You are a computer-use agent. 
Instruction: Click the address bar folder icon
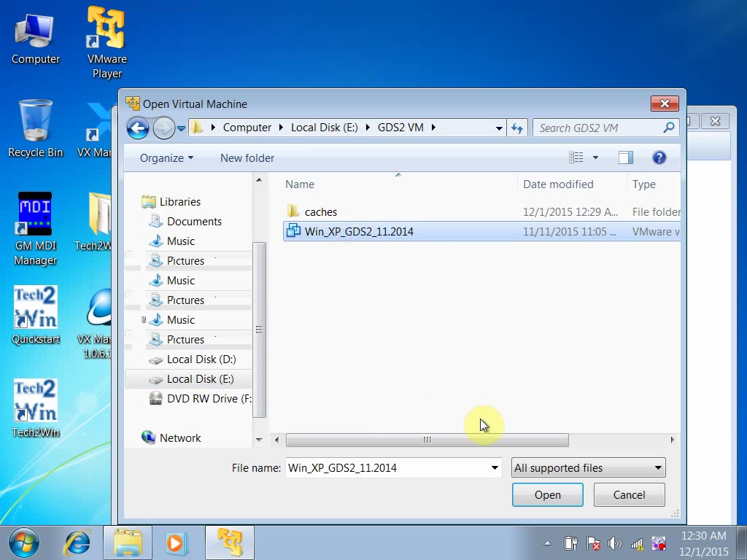197,128
